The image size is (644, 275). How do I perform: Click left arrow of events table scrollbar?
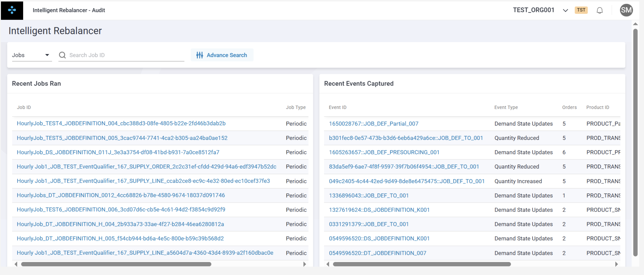(x=328, y=264)
